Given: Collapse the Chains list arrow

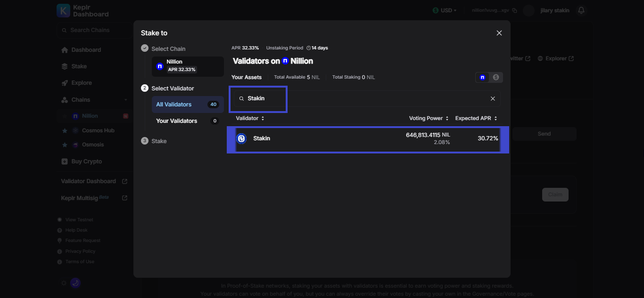Looking at the screenshot, I should point(125,100).
